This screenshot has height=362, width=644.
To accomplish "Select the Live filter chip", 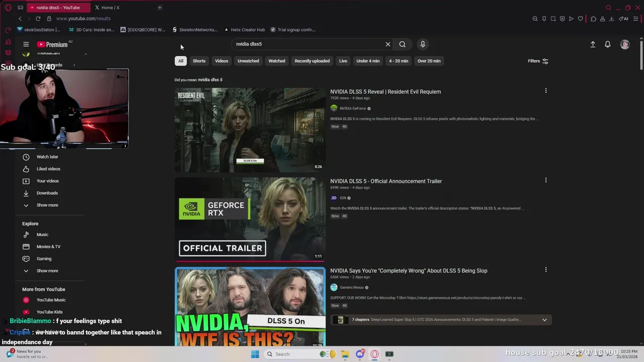I will tap(343, 61).
